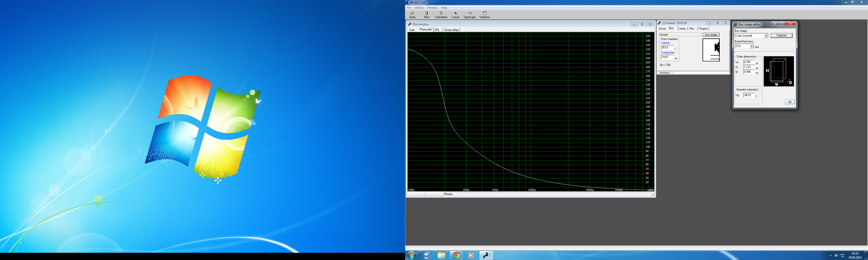Screen dimensions: 868x260
Task: Expand the Box shape dropdown
Action: coord(766,36)
